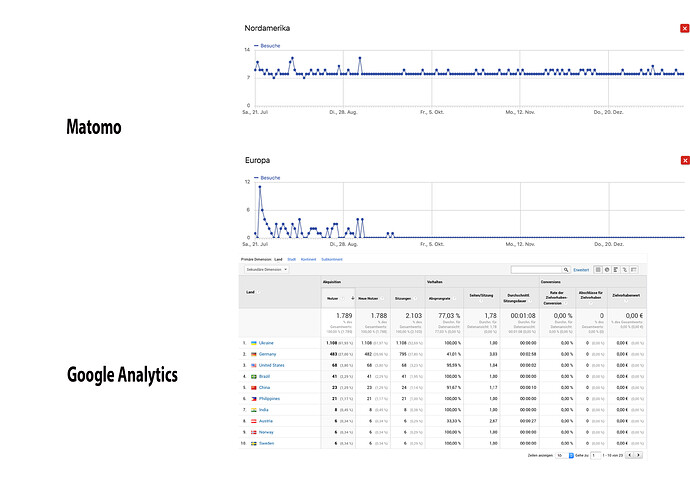690x487 pixels.
Task: Open the Ukraine country link
Action: (266, 343)
